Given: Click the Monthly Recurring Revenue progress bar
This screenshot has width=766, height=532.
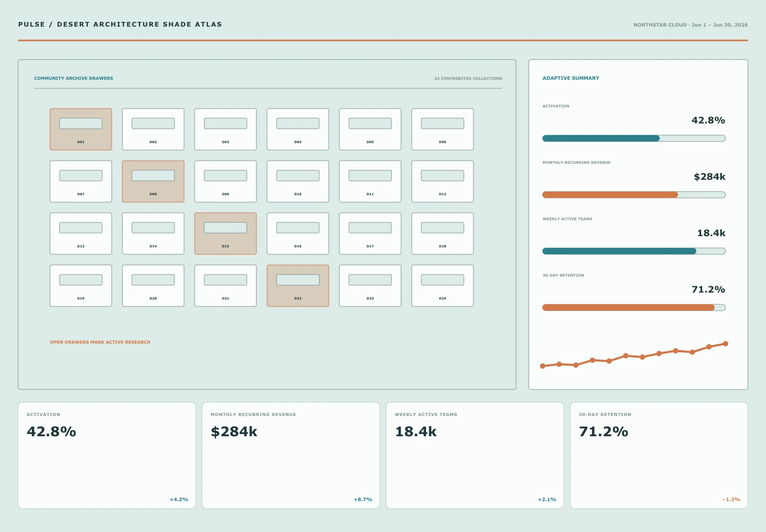Looking at the screenshot, I should coord(634,195).
